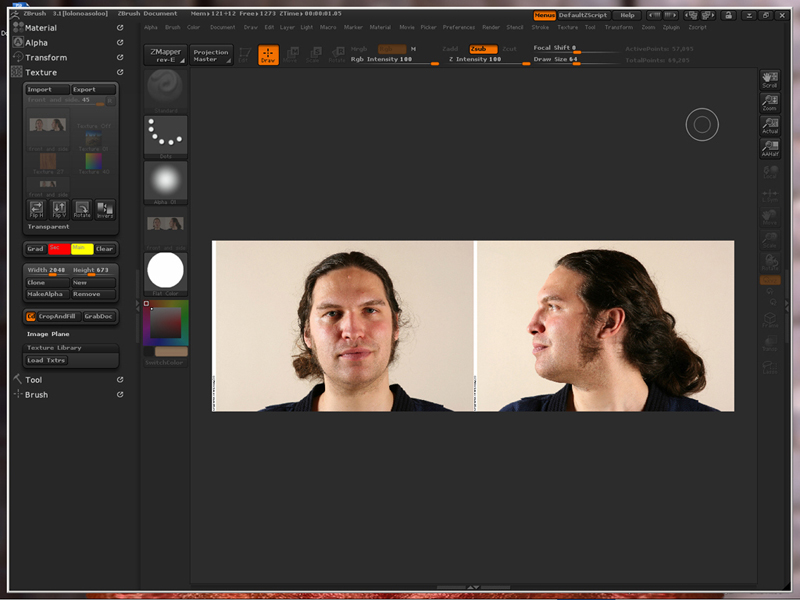Open the Zplugin menu

coord(671,27)
